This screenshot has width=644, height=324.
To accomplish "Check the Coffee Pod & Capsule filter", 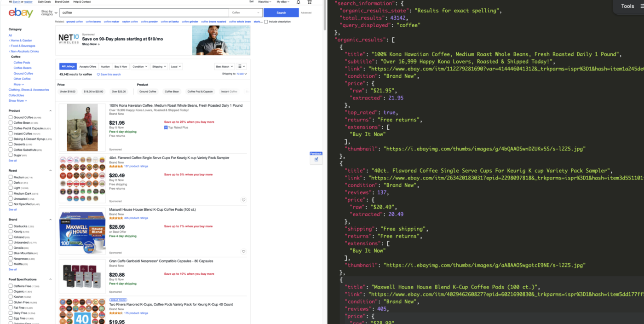I will coord(11,128).
